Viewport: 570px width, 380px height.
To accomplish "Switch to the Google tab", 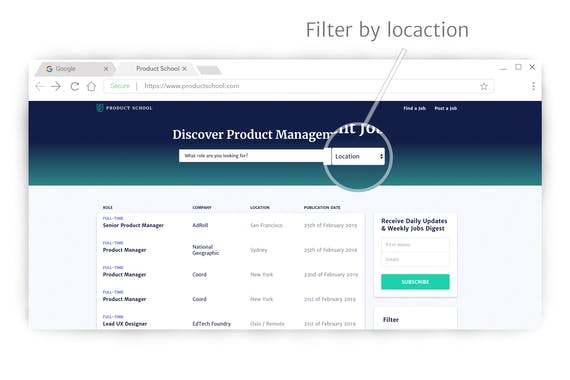I will pos(75,69).
